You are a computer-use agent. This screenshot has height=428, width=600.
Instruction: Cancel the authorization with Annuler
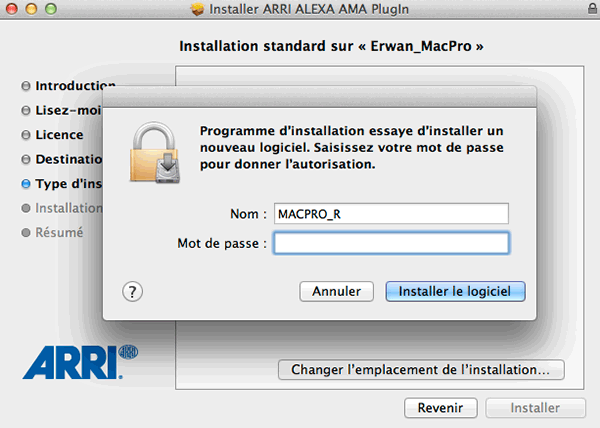[336, 291]
